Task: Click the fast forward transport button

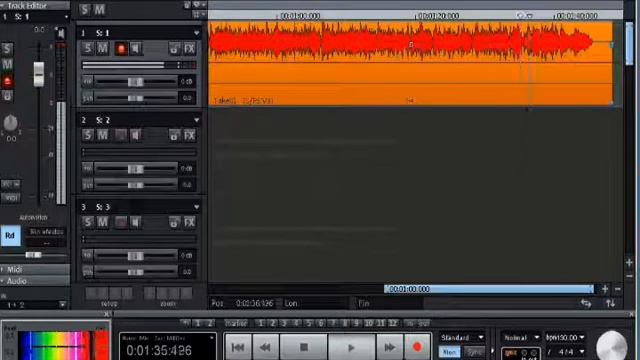Action: pos(389,347)
